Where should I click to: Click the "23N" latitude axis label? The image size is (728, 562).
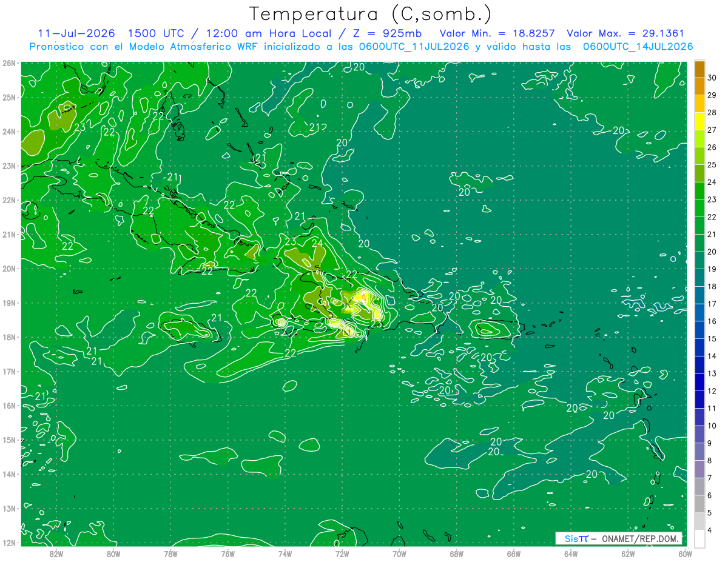click(x=9, y=166)
